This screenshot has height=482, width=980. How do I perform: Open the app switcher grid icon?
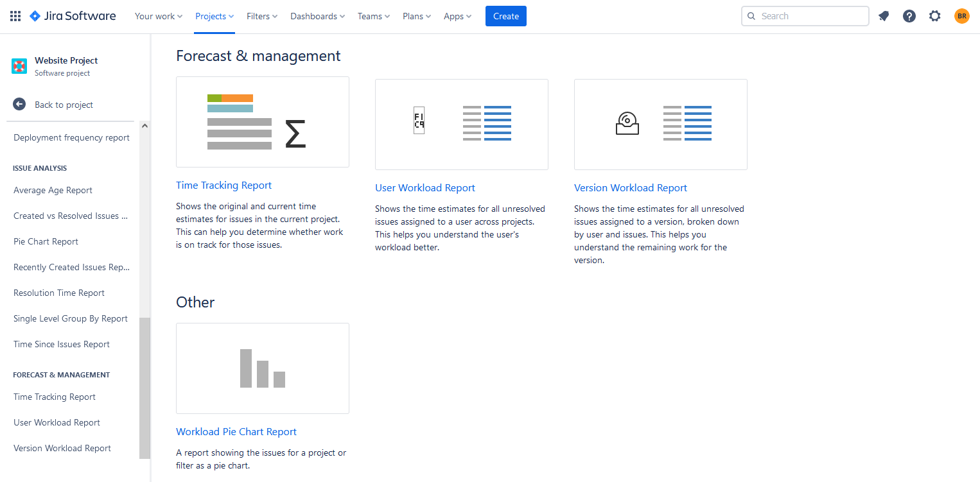[x=15, y=16]
